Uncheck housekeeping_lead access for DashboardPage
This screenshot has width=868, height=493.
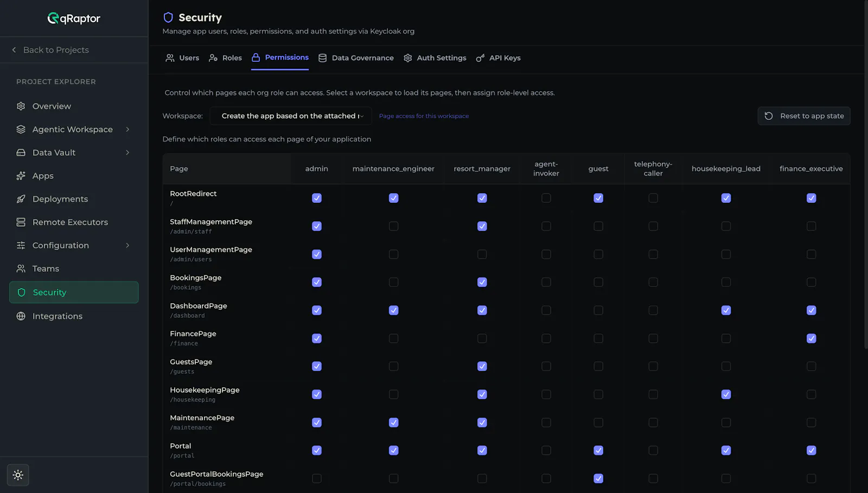tap(726, 310)
